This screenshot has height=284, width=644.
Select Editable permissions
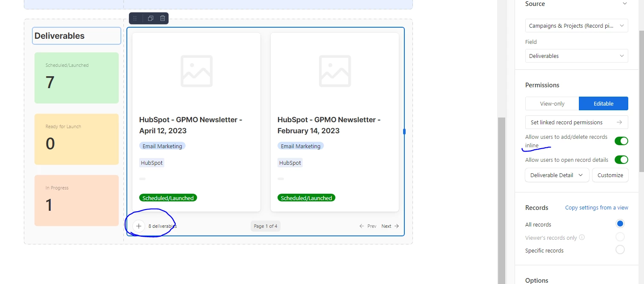point(603,103)
